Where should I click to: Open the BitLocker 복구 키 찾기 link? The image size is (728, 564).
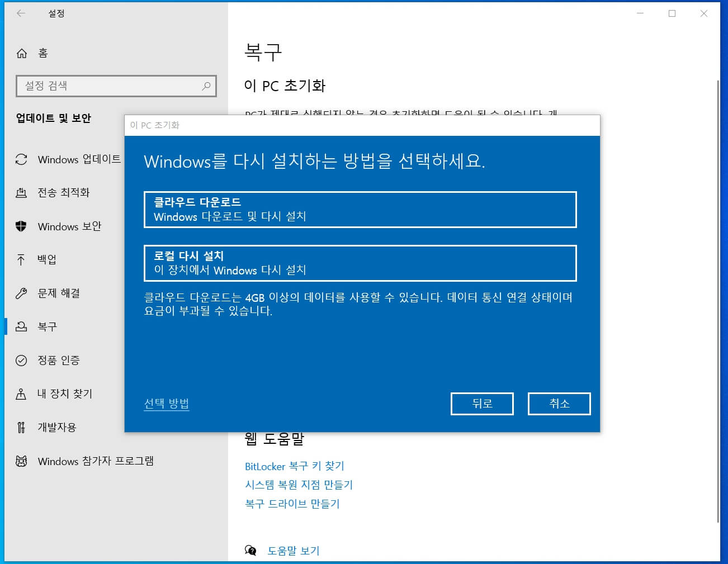295,466
